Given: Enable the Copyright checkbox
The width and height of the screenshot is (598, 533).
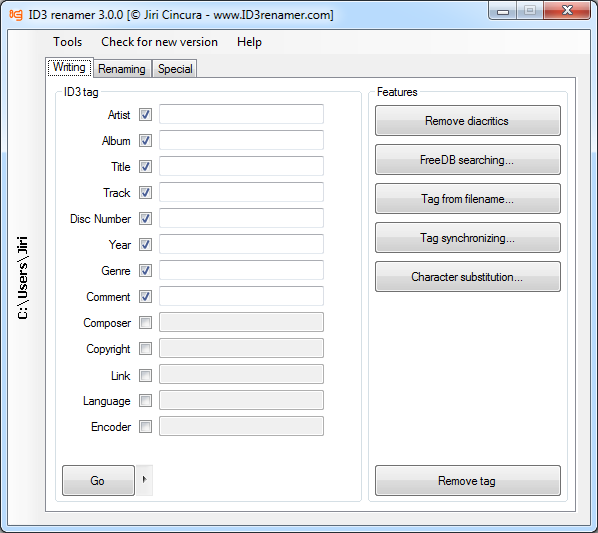Looking at the screenshot, I should (145, 348).
